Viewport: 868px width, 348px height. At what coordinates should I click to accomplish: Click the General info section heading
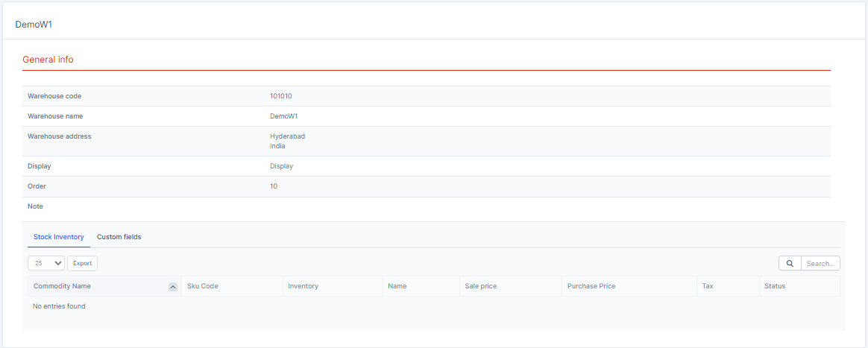48,60
